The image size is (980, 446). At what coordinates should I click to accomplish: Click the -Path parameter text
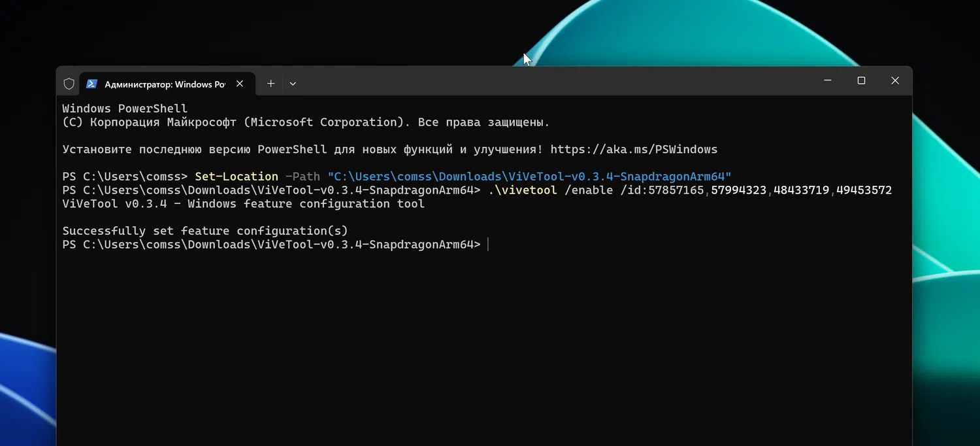302,177
